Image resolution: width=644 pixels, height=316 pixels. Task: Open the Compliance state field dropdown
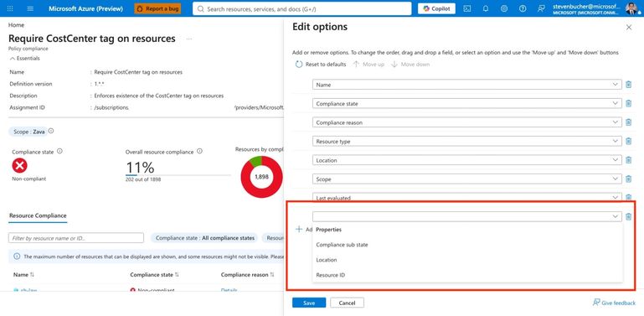tap(467, 104)
